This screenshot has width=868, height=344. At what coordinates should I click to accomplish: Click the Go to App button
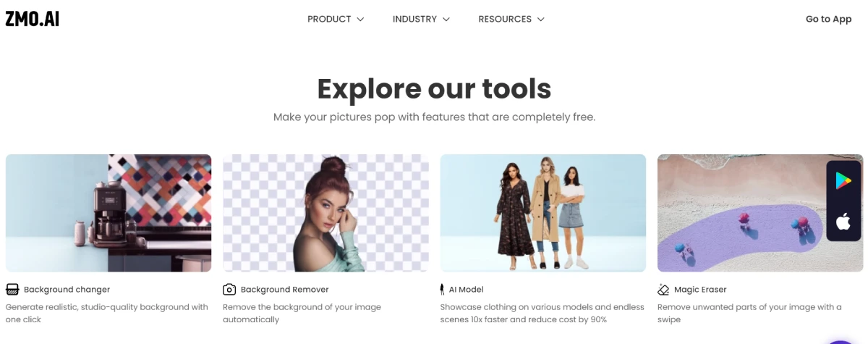[x=828, y=20]
